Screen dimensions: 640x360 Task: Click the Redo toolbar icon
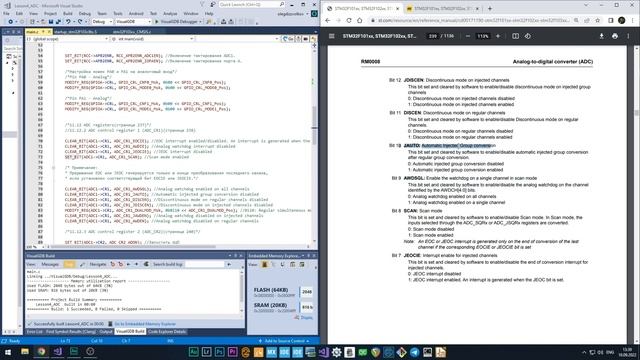[80, 22]
